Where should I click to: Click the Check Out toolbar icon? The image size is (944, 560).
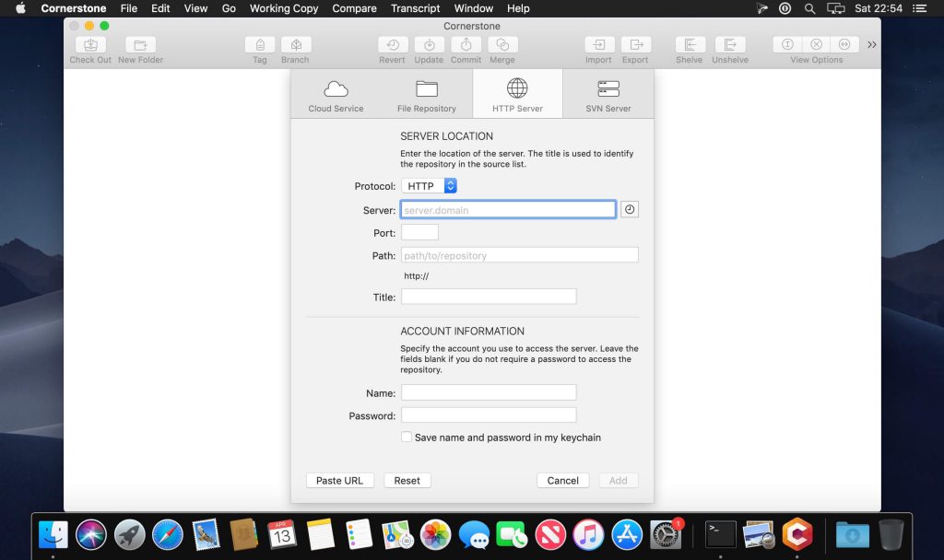coord(89,45)
